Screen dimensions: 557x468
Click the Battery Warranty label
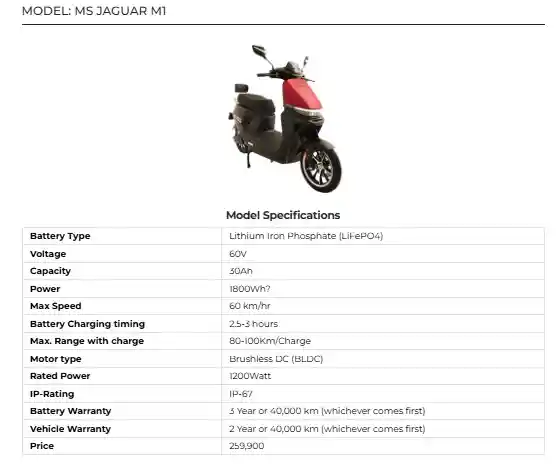[x=71, y=411]
